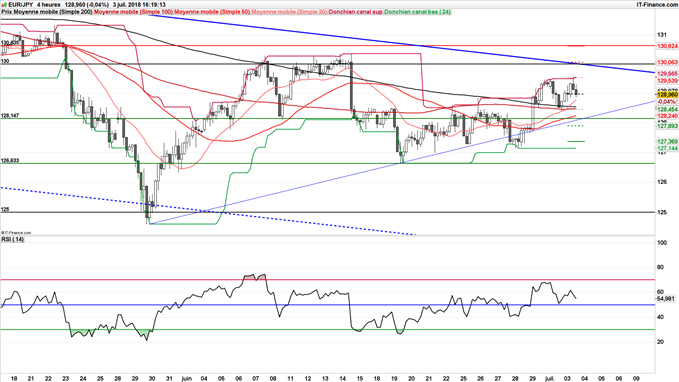Select the green 127,144 Donchian price tag
The image size is (679, 382).
(667, 149)
